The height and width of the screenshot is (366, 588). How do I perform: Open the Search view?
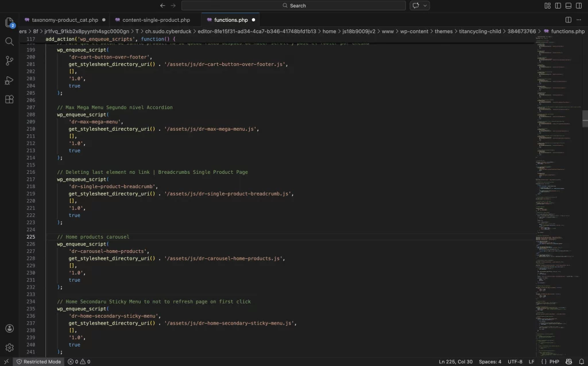pos(9,41)
